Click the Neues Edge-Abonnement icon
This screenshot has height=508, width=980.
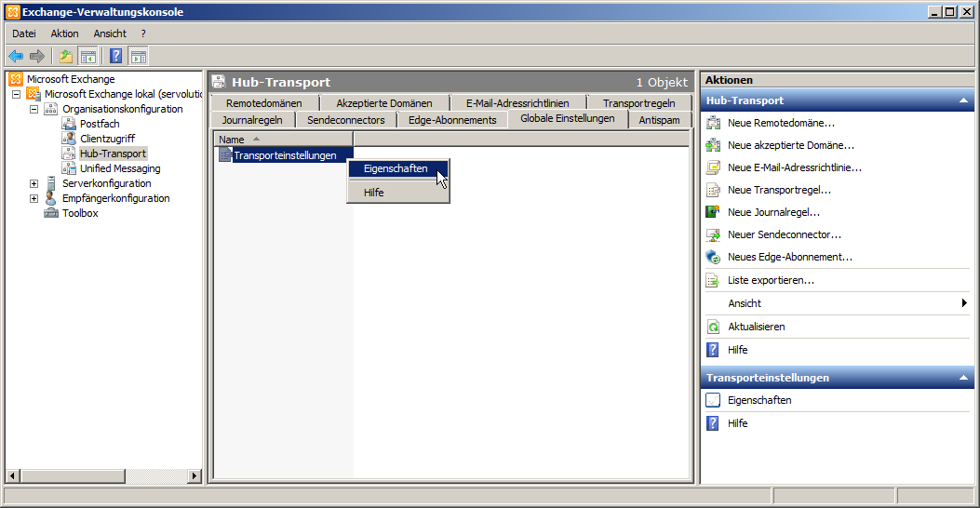pyautogui.click(x=713, y=257)
